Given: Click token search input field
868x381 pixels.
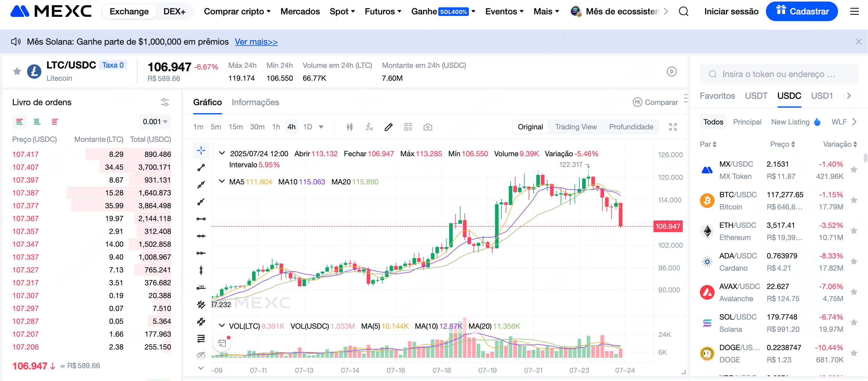Looking at the screenshot, I should [779, 74].
